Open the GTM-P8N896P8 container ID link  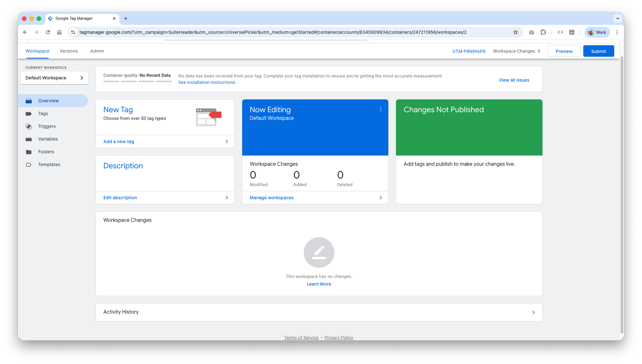469,51
